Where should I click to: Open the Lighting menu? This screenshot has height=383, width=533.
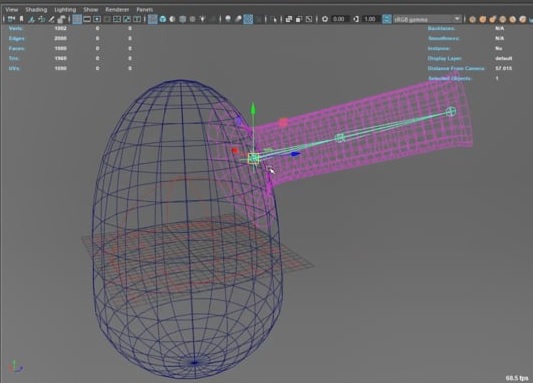[65, 10]
